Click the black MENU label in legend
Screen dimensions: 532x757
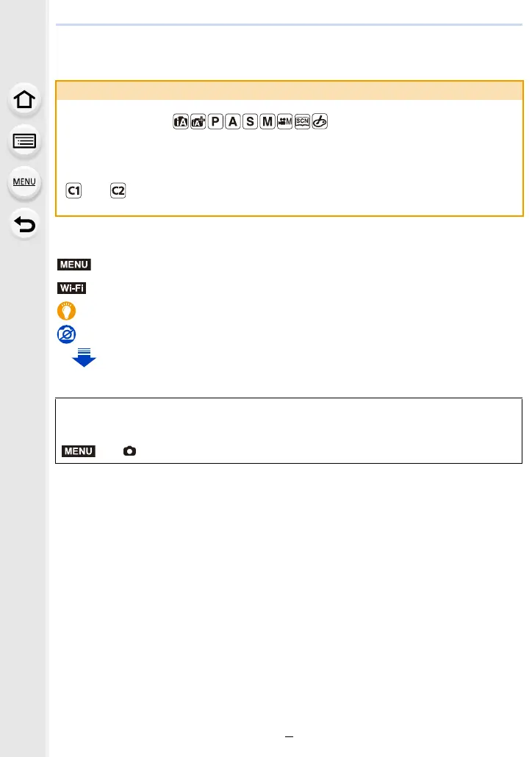click(x=74, y=265)
